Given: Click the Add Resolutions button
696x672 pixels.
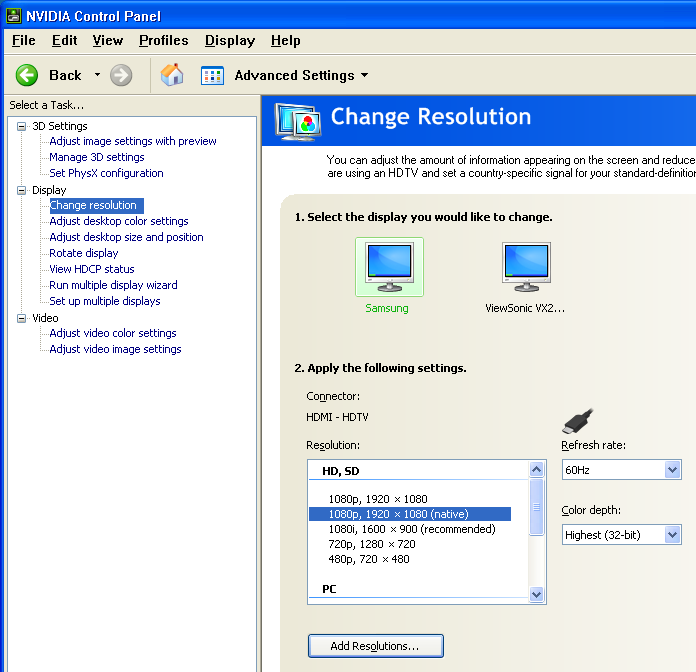Looking at the screenshot, I should [x=376, y=646].
